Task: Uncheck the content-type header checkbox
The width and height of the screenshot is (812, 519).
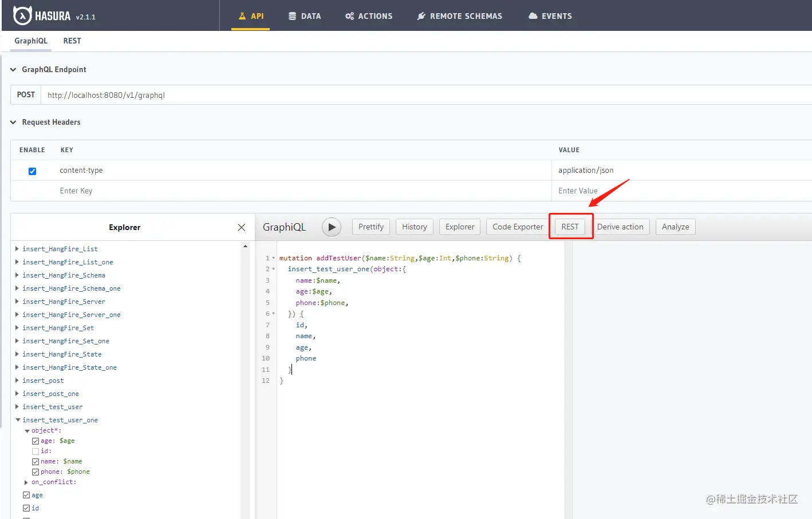Action: point(32,171)
